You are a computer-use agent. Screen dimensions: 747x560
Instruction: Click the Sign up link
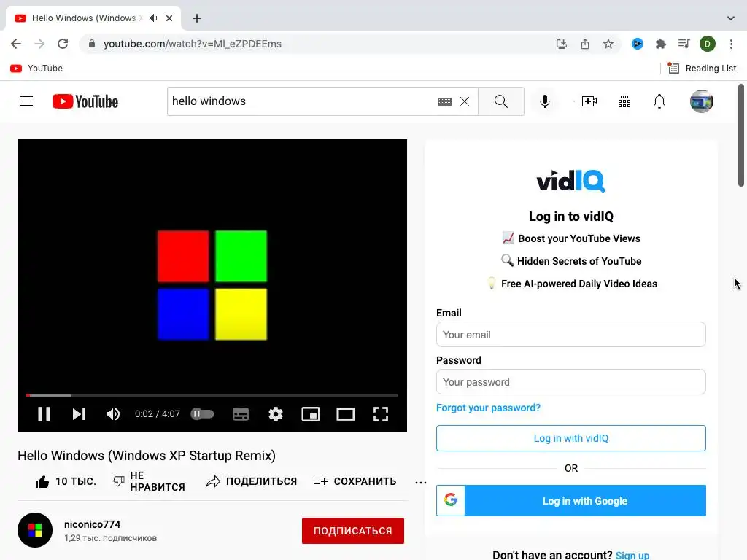[632, 555]
